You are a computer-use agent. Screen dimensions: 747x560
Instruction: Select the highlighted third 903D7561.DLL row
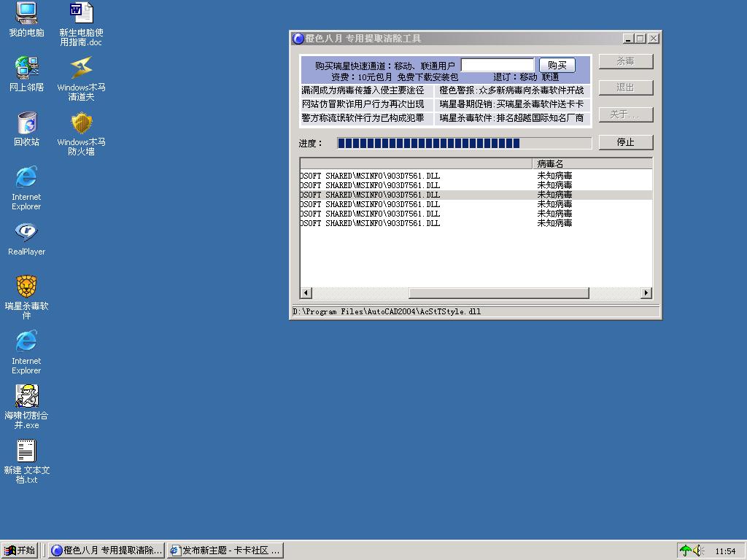[x=476, y=195]
